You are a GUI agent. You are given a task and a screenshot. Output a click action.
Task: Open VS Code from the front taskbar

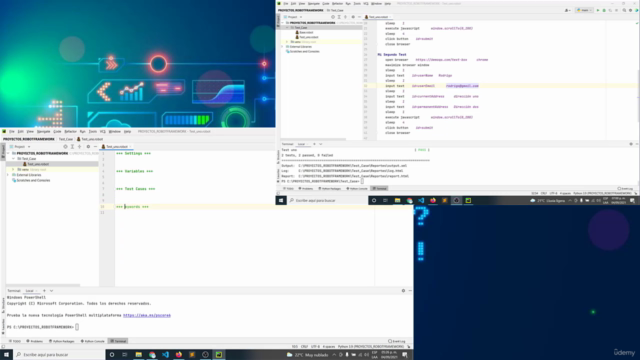[165, 355]
